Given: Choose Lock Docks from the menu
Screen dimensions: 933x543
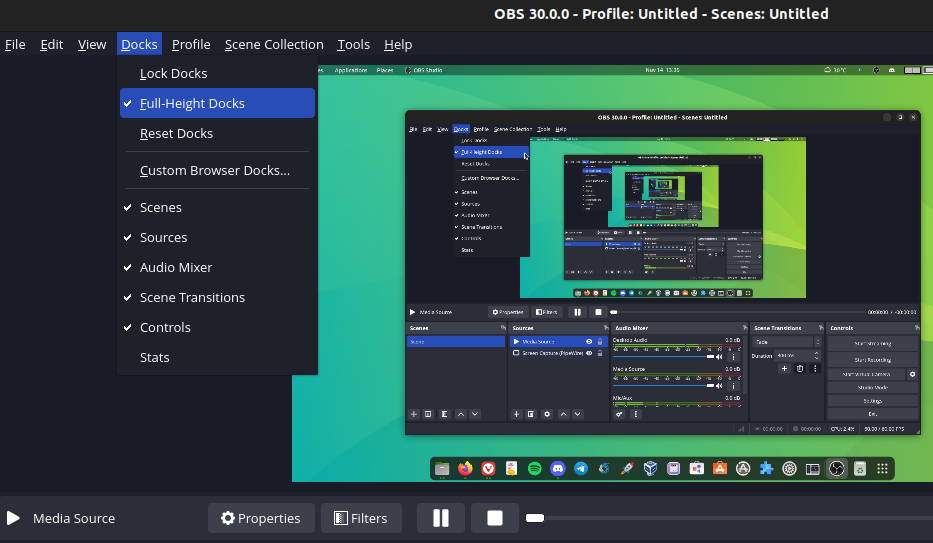Looking at the screenshot, I should coord(173,73).
